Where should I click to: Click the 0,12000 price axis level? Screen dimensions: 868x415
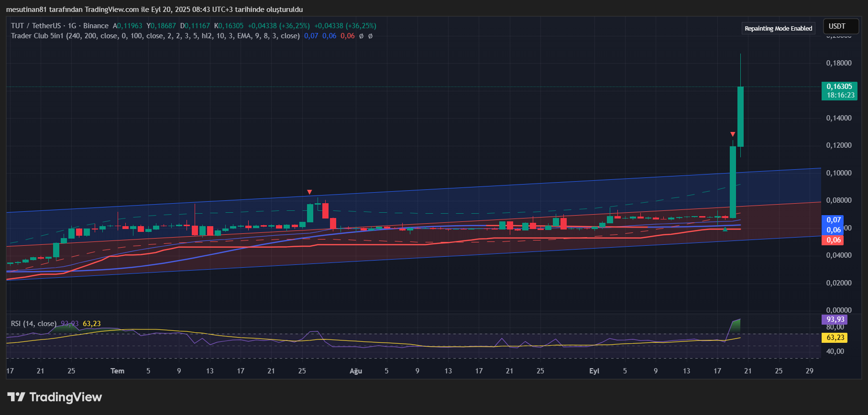pyautogui.click(x=839, y=145)
